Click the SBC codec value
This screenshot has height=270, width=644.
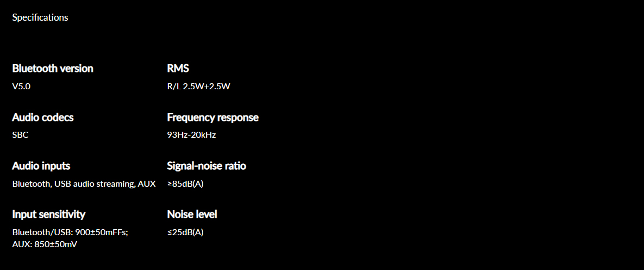click(21, 135)
